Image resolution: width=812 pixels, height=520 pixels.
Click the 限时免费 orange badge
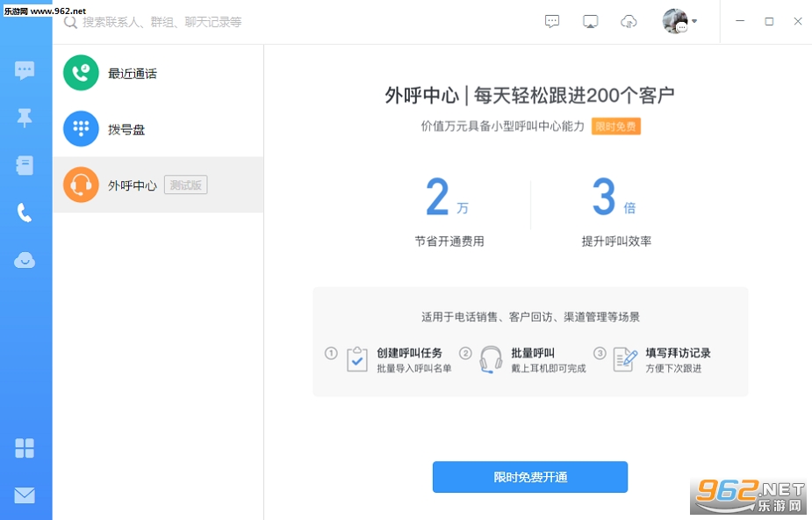pos(615,126)
